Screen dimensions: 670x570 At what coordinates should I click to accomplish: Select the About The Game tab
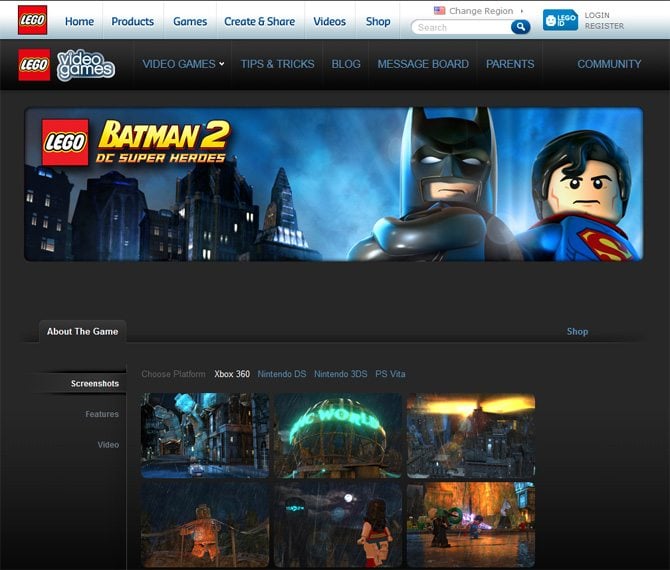(x=82, y=331)
